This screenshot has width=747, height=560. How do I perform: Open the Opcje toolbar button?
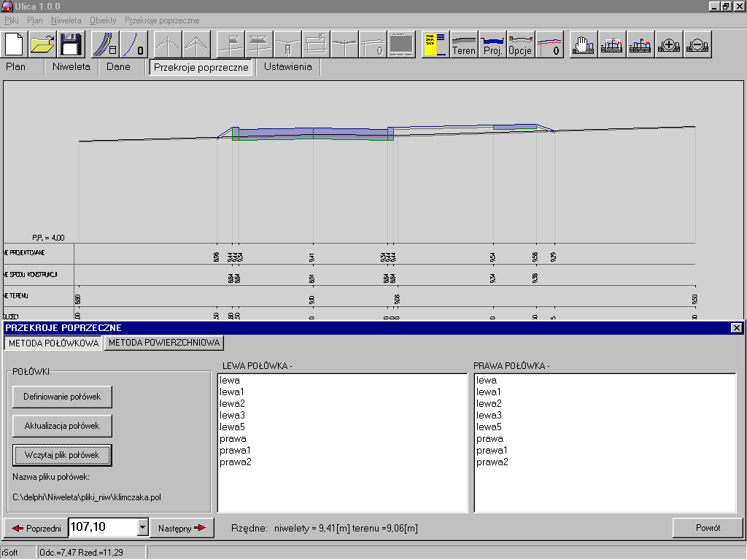(x=520, y=44)
